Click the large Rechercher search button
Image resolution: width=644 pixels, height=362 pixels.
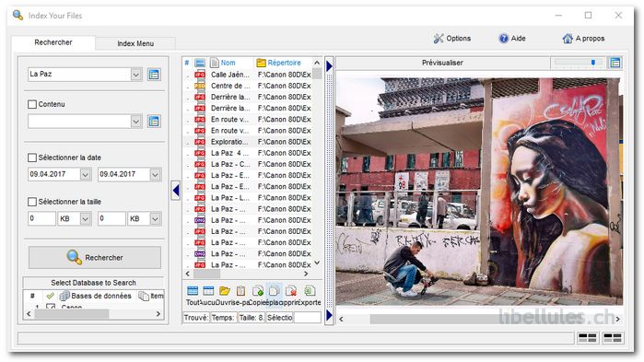(x=95, y=257)
